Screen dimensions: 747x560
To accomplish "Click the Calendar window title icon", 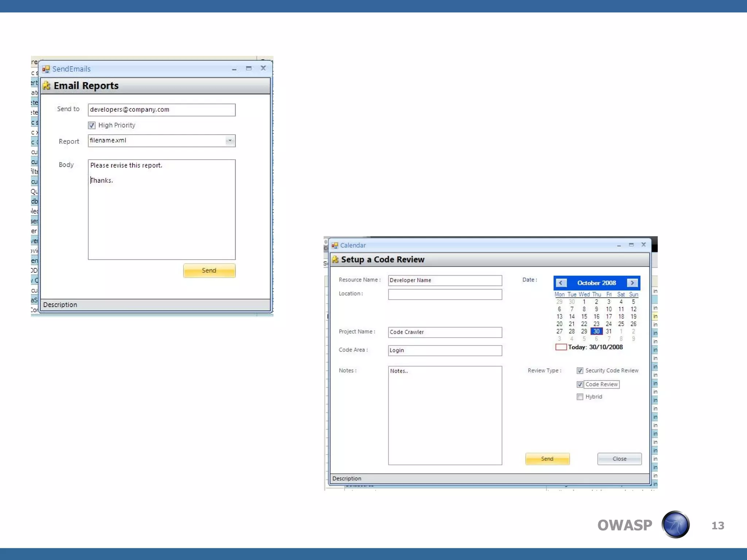I will point(334,245).
